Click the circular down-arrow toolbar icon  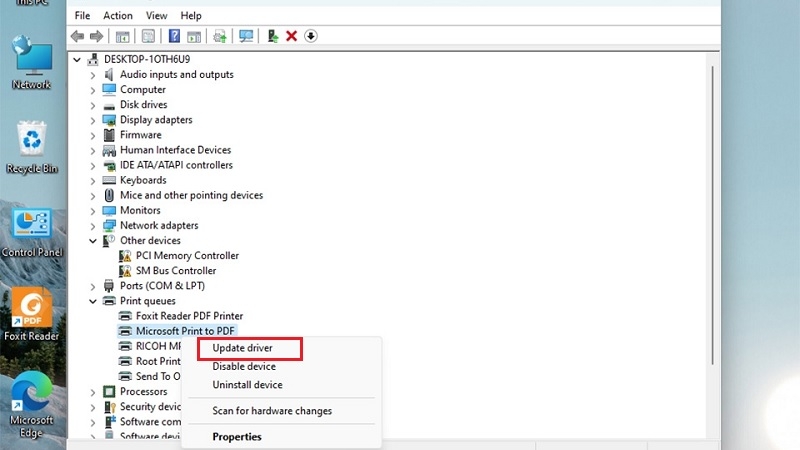coord(311,36)
